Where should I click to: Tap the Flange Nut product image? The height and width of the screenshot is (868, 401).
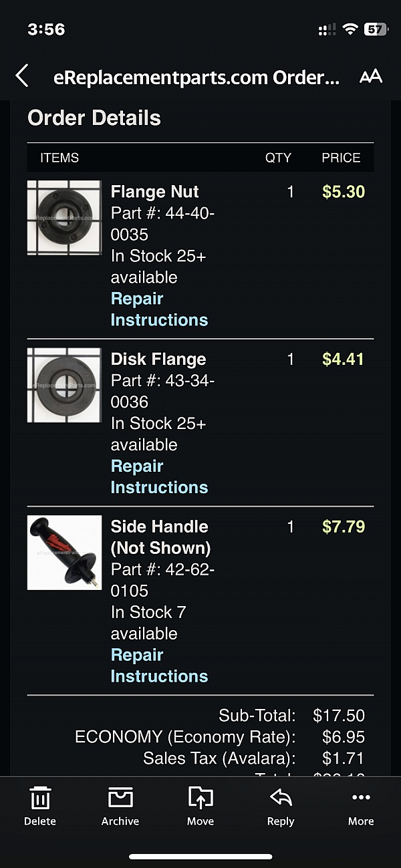point(64,217)
